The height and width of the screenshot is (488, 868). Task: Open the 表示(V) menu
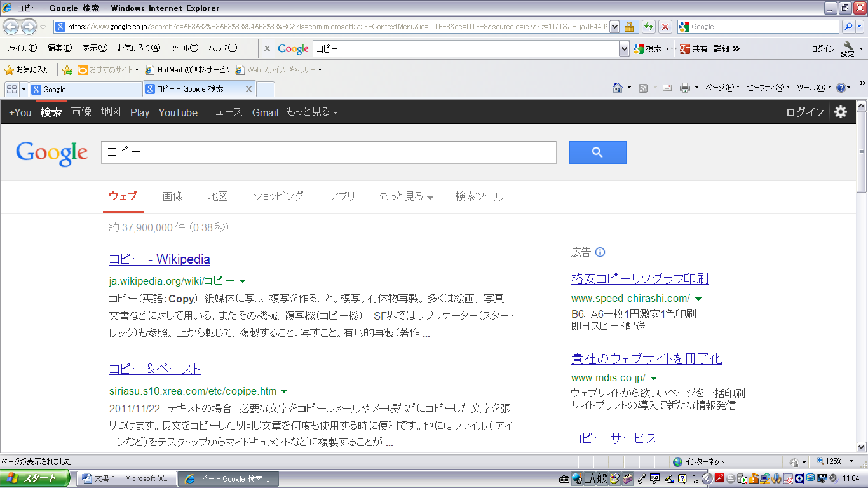coord(95,49)
